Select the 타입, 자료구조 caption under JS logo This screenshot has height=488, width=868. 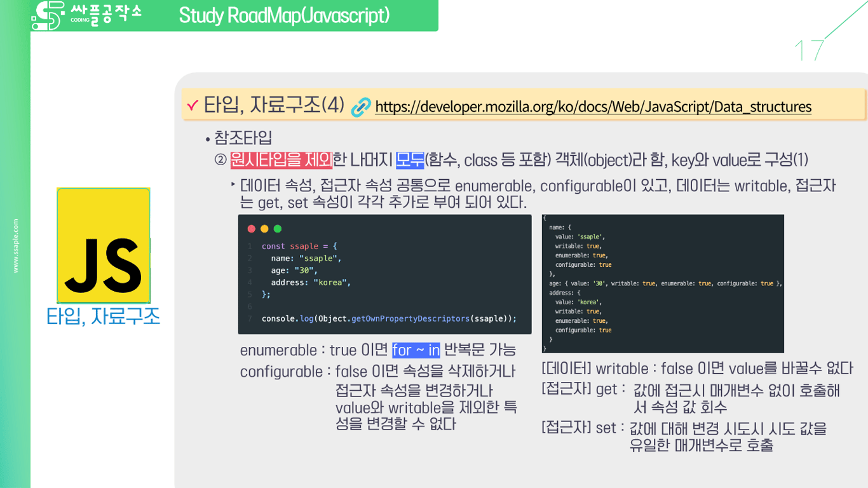click(102, 316)
